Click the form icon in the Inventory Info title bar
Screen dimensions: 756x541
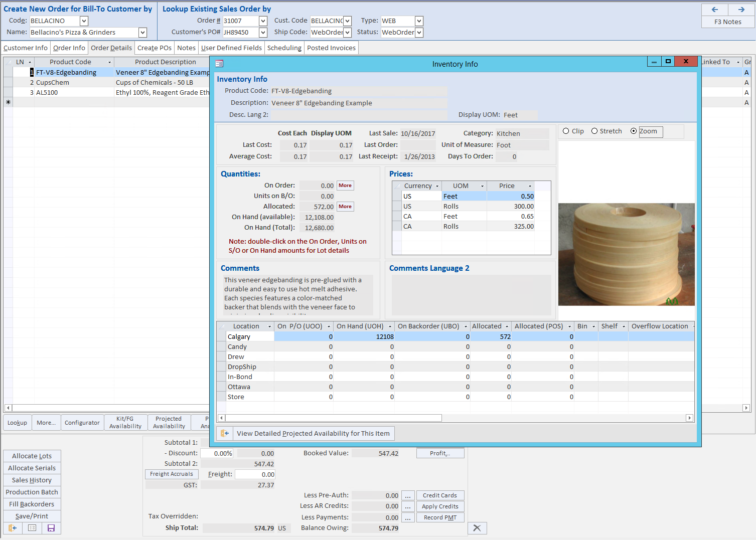(x=219, y=64)
